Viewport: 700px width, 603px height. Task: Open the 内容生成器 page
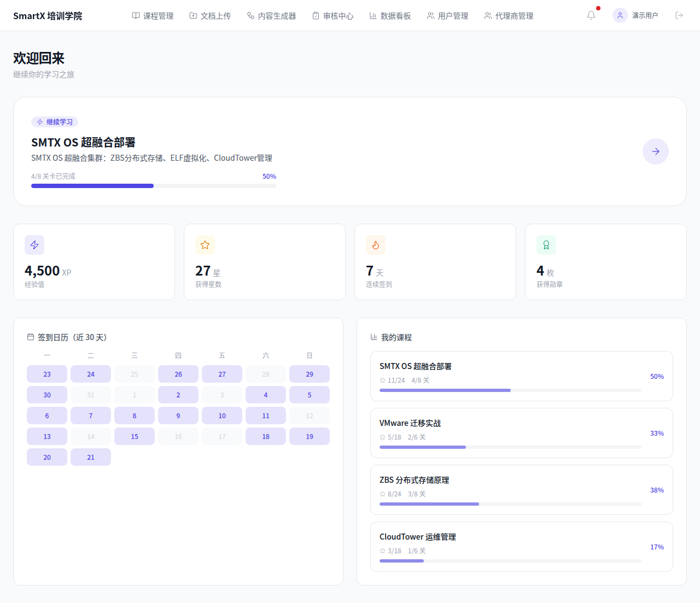click(x=271, y=16)
